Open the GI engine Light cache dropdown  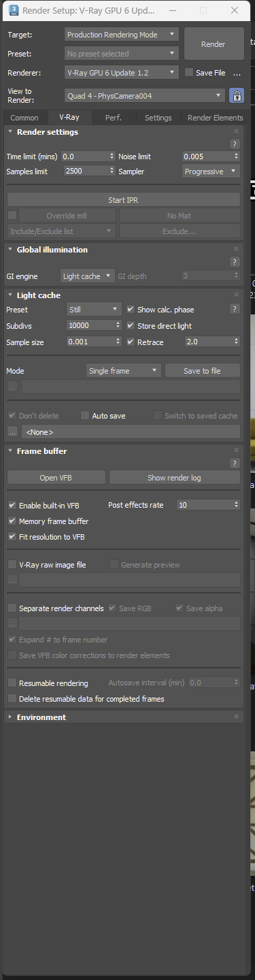click(x=88, y=276)
